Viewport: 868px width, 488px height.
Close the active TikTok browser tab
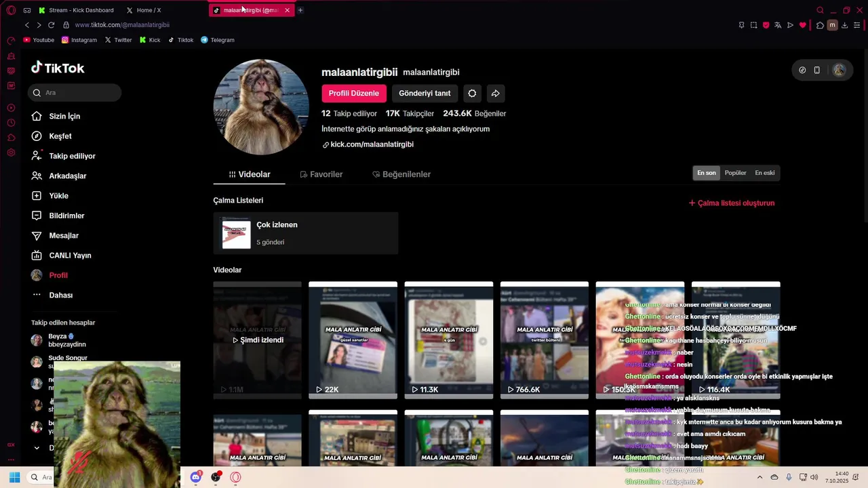[x=287, y=10]
